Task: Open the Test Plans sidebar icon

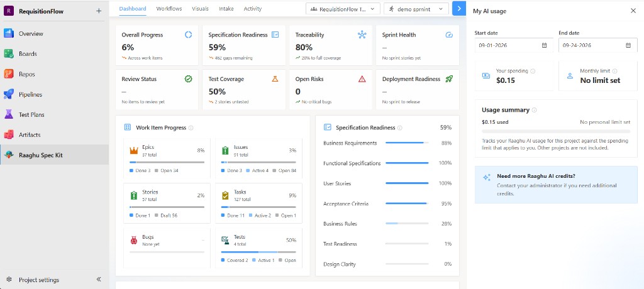Action: pos(9,114)
